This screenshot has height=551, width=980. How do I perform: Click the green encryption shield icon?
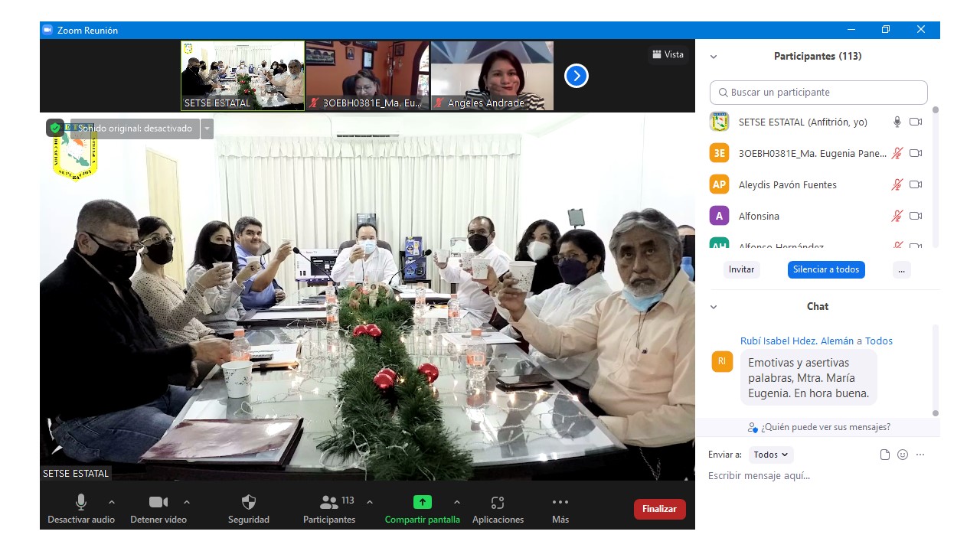55,128
